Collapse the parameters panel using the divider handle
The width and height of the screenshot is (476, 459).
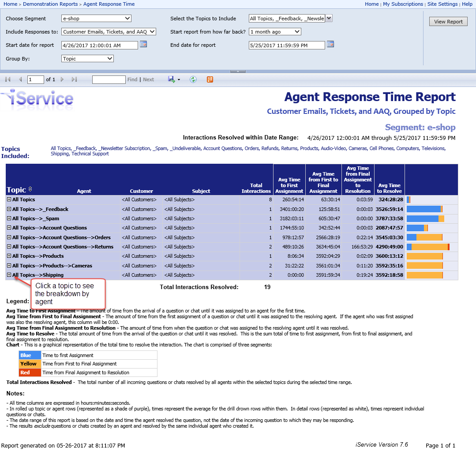point(238,71)
